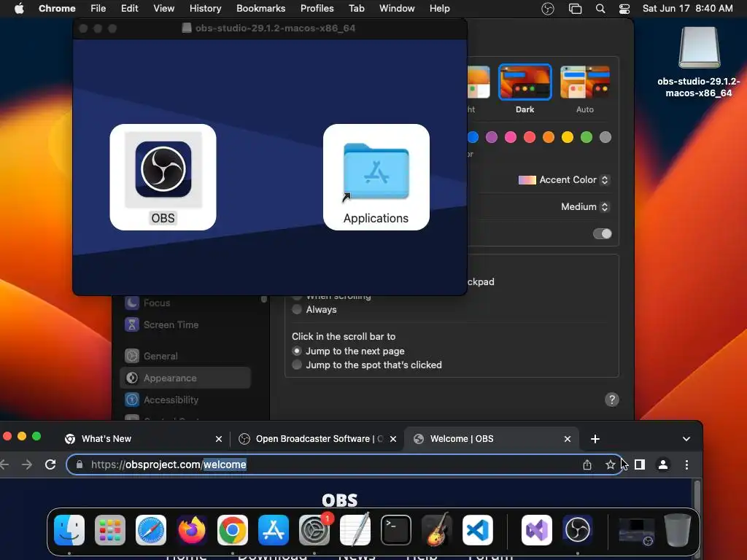Pick the blue accent color
The width and height of the screenshot is (747, 560).
[473, 137]
